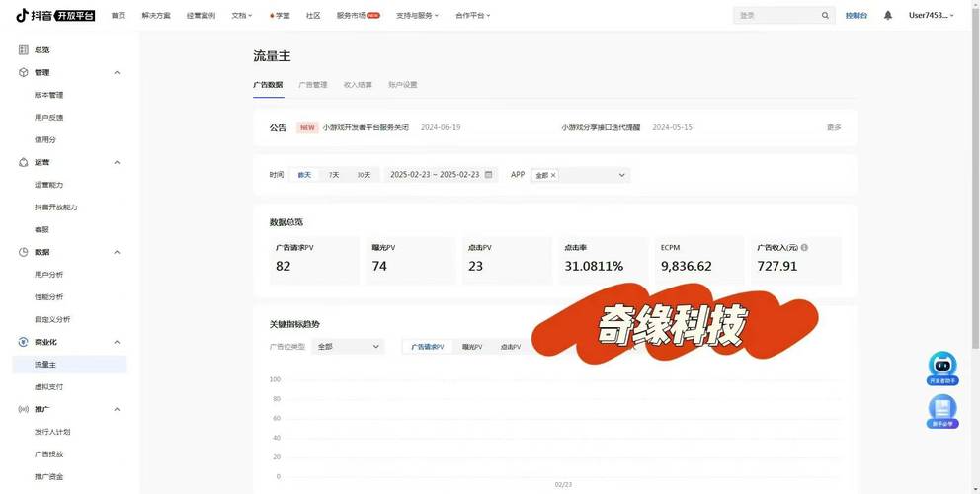Open the User7453 account menu
980x494 pixels.
(932, 16)
